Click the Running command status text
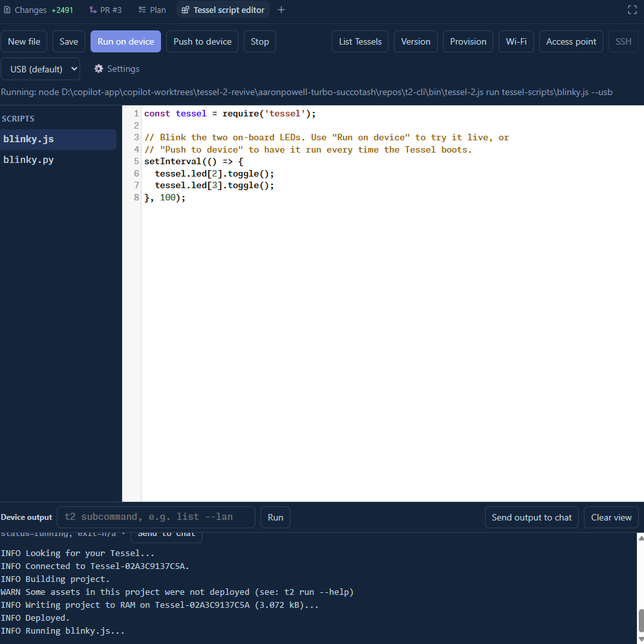644x644 pixels. [306, 92]
